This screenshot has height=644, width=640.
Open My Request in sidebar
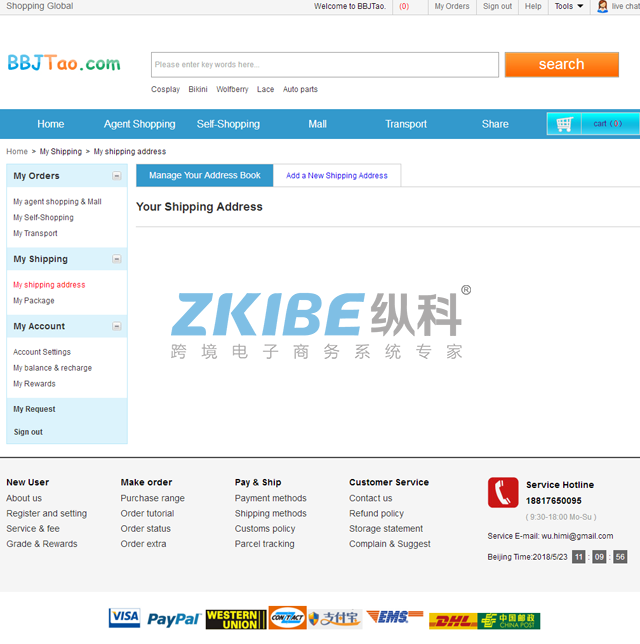coord(34,409)
